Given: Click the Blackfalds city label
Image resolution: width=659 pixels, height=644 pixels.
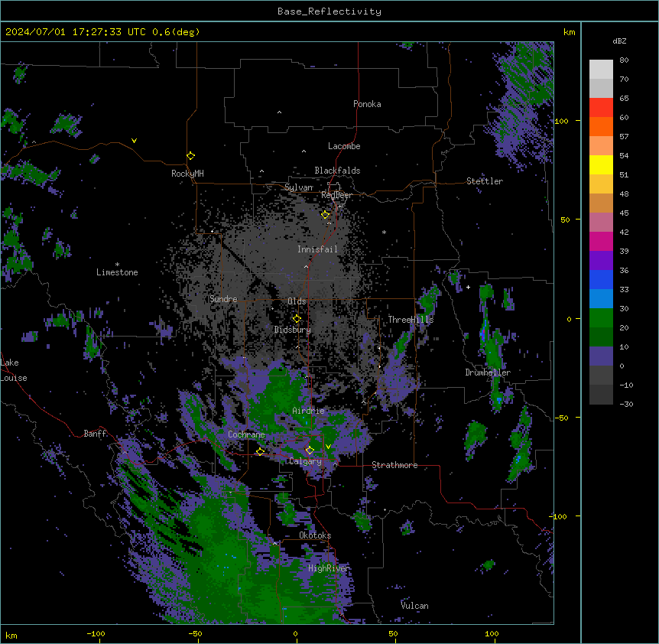Looking at the screenshot, I should tap(337, 171).
